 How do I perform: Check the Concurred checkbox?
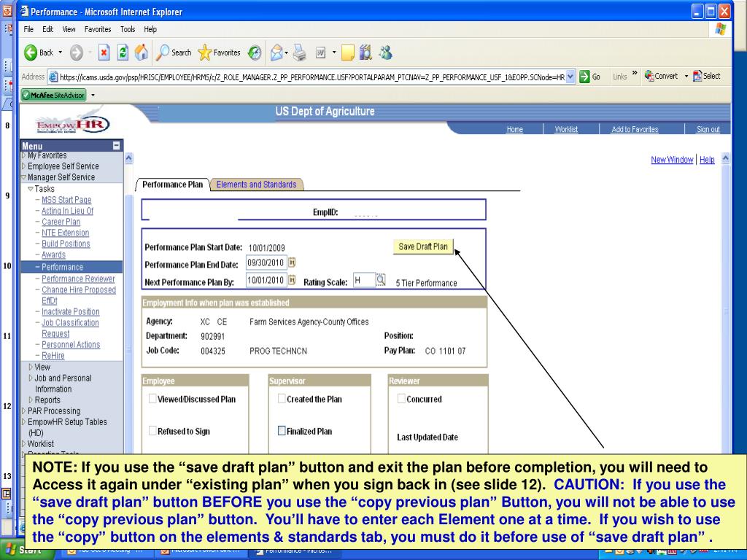tap(401, 399)
